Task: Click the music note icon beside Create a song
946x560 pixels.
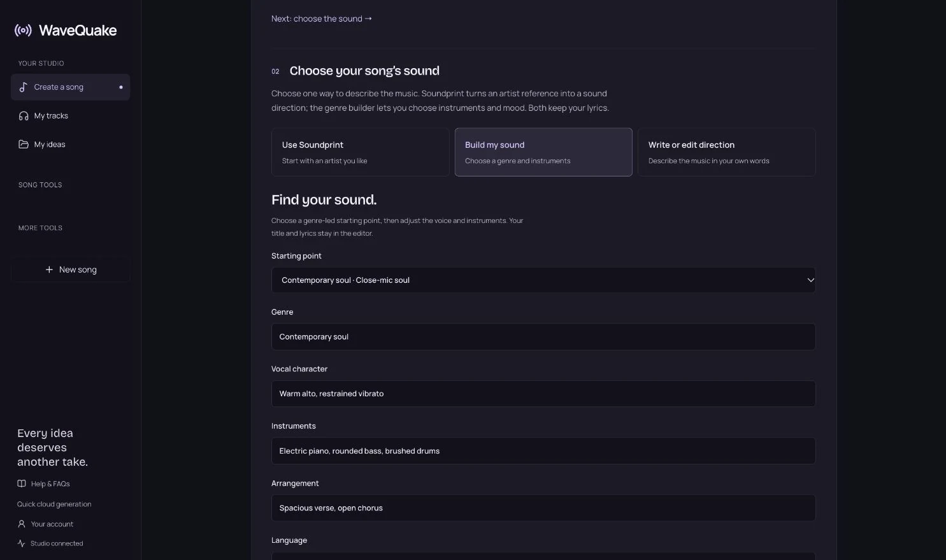Action: (24, 87)
